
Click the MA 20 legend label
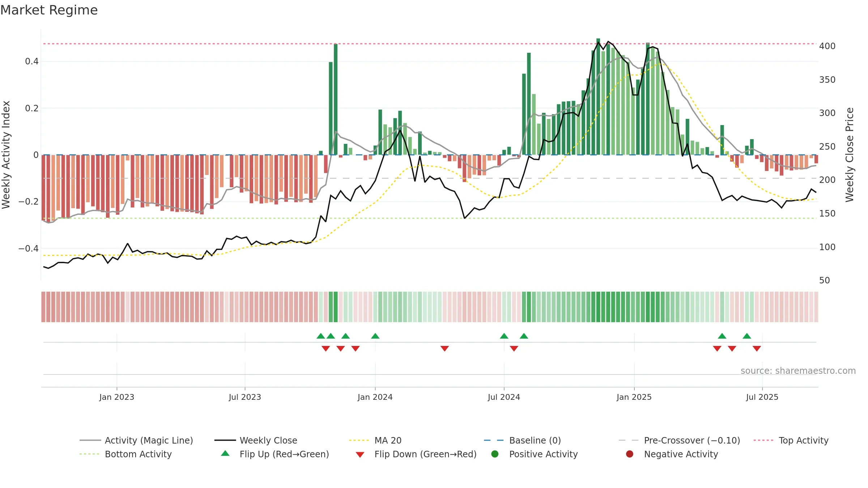pyautogui.click(x=388, y=440)
